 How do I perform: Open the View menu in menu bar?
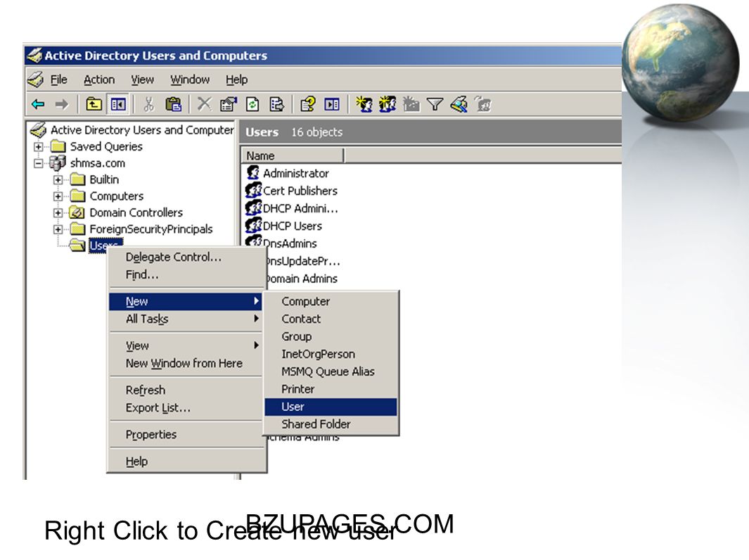[x=142, y=79]
